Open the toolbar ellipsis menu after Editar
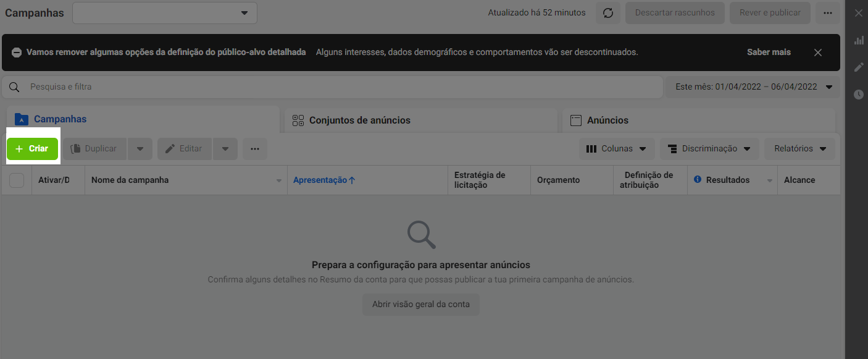This screenshot has width=868, height=359. (x=255, y=149)
